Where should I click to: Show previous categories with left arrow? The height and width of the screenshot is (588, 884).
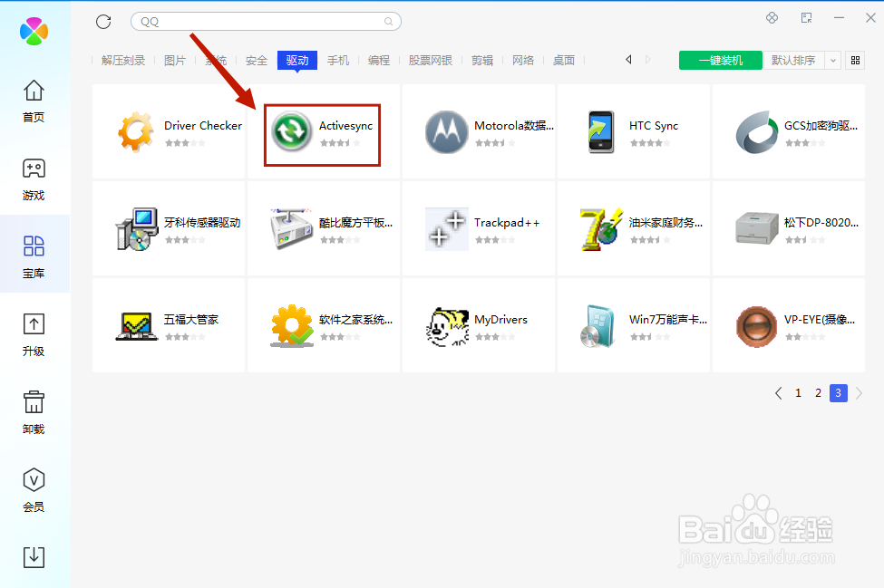coord(628,60)
